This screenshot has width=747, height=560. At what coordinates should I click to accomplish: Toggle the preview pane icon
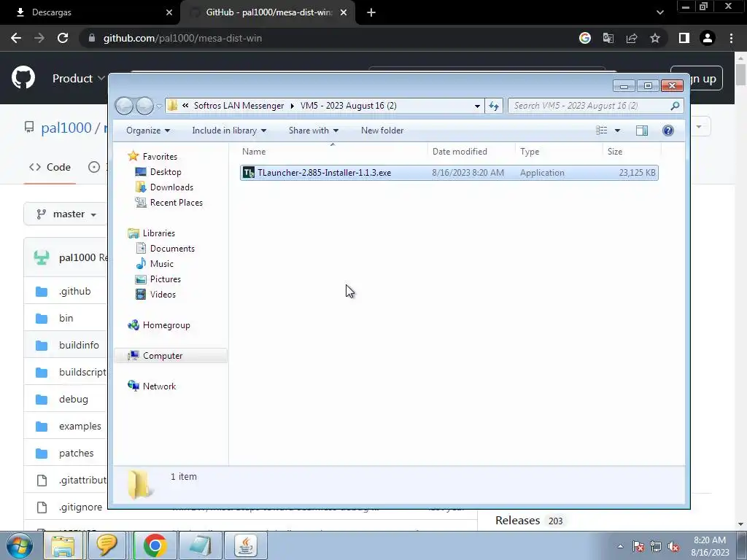pos(642,131)
